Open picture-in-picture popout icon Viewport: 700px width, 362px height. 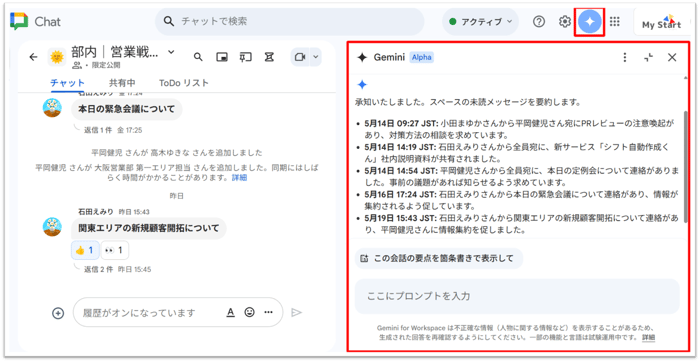[222, 57]
